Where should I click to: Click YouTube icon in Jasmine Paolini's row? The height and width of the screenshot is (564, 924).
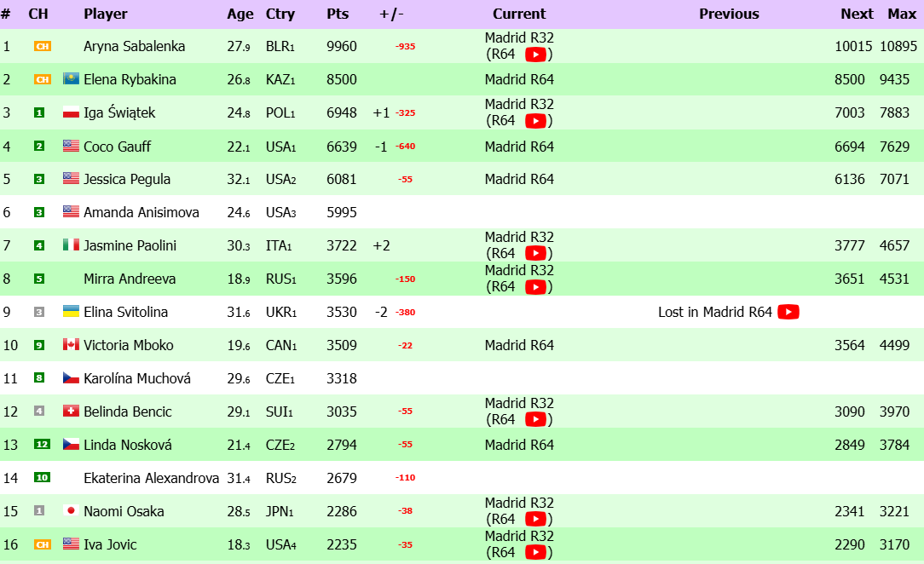point(535,253)
